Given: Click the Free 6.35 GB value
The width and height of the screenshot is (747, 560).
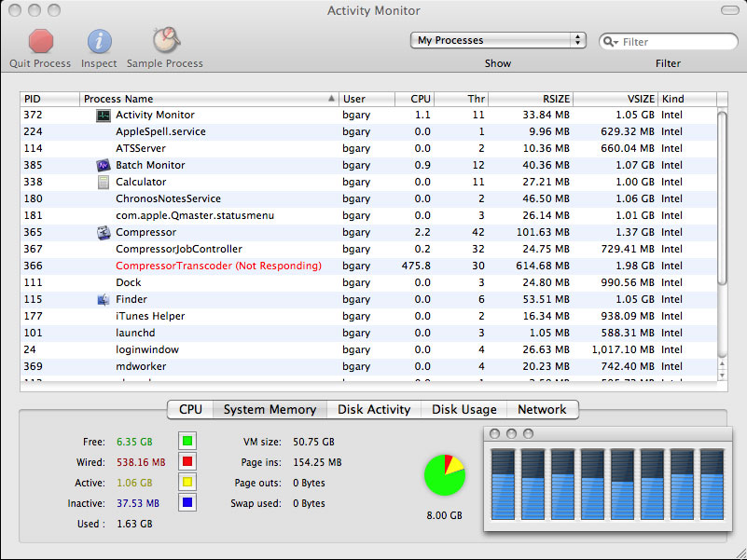Looking at the screenshot, I should (135, 442).
